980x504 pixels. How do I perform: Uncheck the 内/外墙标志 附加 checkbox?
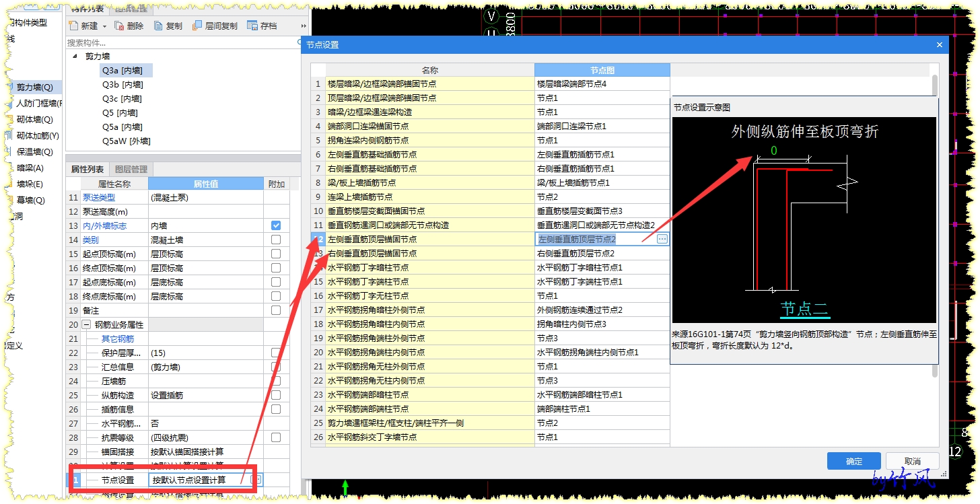pos(276,225)
